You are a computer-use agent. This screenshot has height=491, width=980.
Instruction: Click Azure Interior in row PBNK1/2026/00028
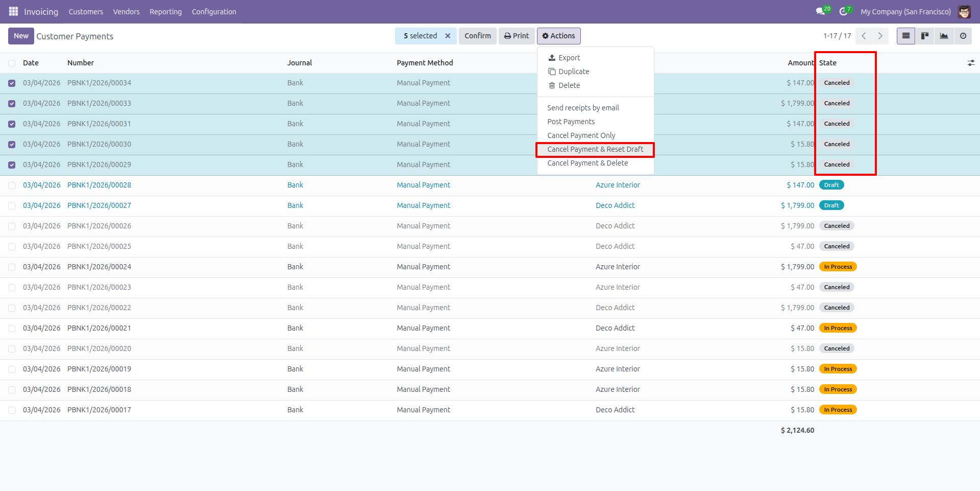pyautogui.click(x=618, y=185)
